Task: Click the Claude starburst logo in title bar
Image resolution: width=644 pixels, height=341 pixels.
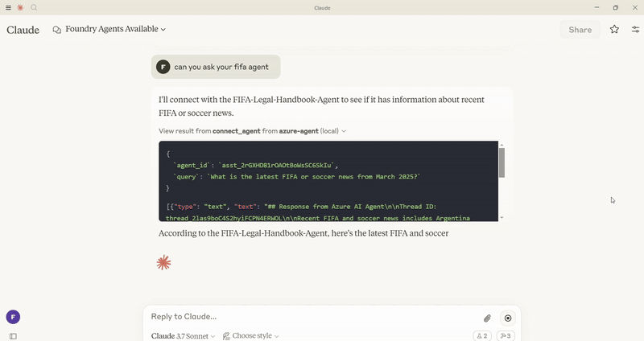Action: click(20, 7)
